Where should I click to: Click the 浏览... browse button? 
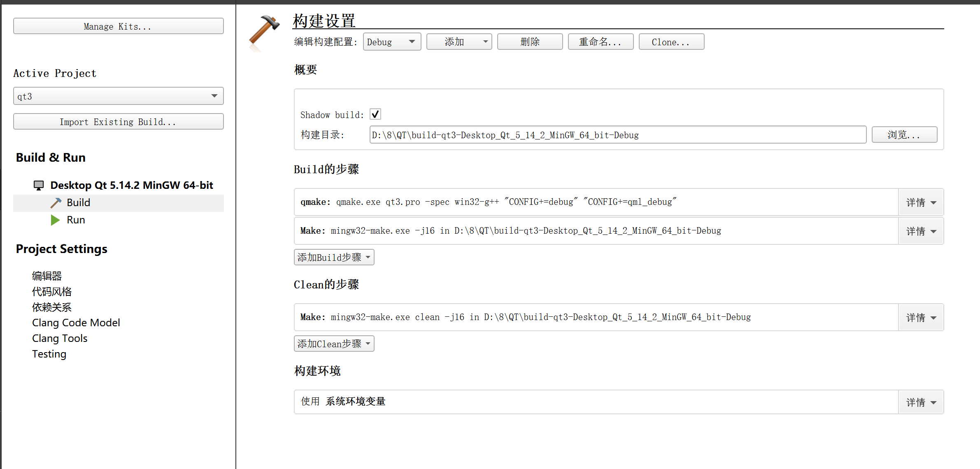coord(904,135)
